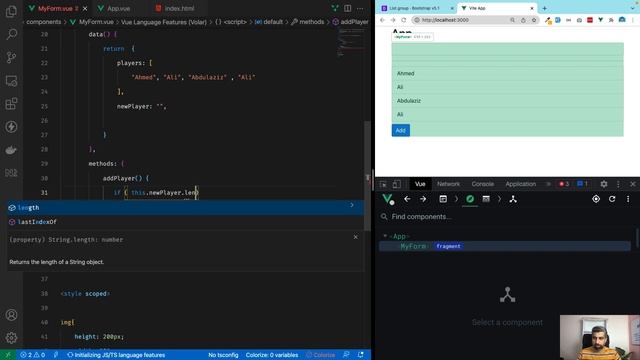The image size is (640, 360).
Task: Bookmark the page with the star icon
Action: coord(533,20)
